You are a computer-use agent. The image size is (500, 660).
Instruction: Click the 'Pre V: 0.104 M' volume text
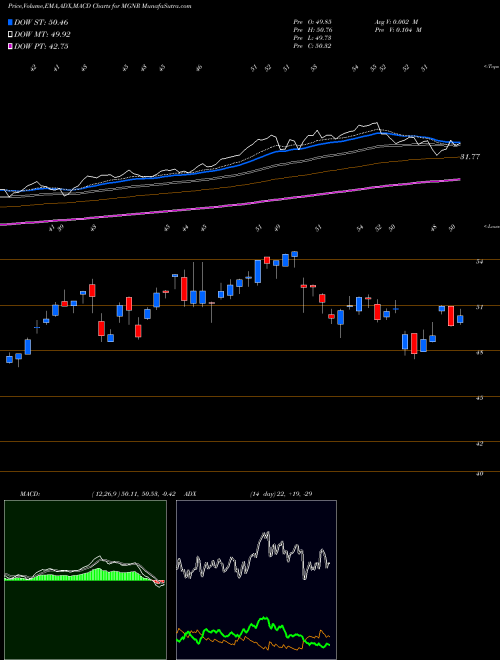point(398,30)
